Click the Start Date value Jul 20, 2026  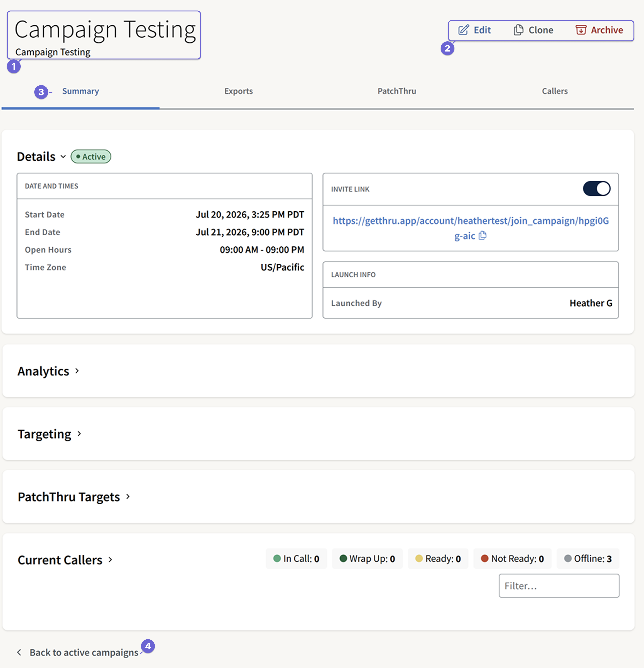point(250,214)
